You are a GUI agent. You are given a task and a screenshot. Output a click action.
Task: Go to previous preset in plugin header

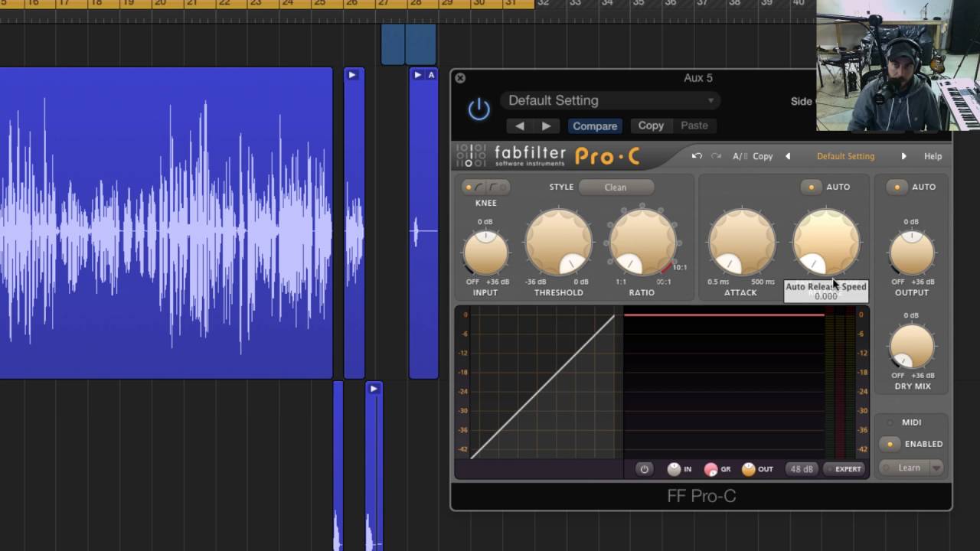520,126
